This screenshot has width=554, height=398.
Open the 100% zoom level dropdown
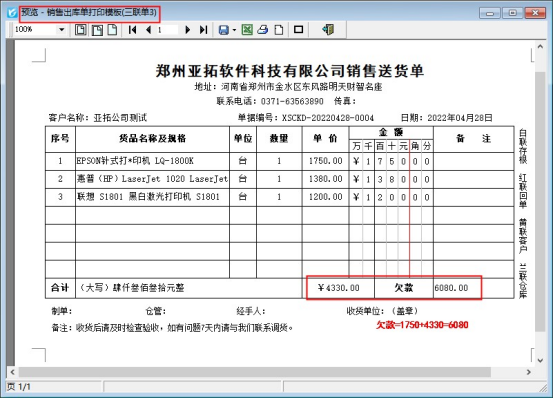point(61,30)
